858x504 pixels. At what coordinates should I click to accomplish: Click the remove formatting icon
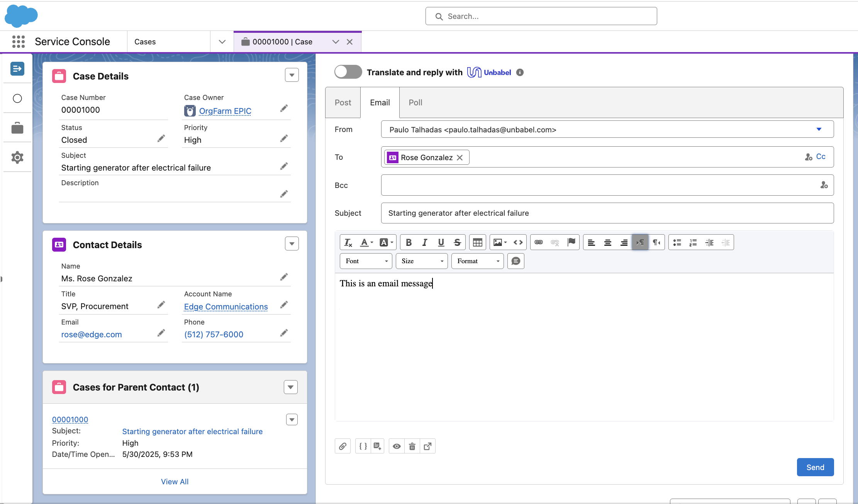pos(348,242)
